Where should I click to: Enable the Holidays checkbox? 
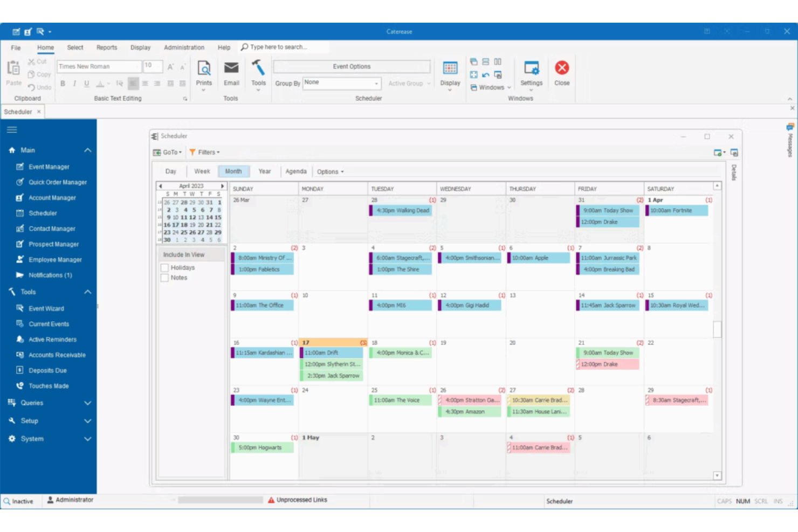[x=165, y=268]
